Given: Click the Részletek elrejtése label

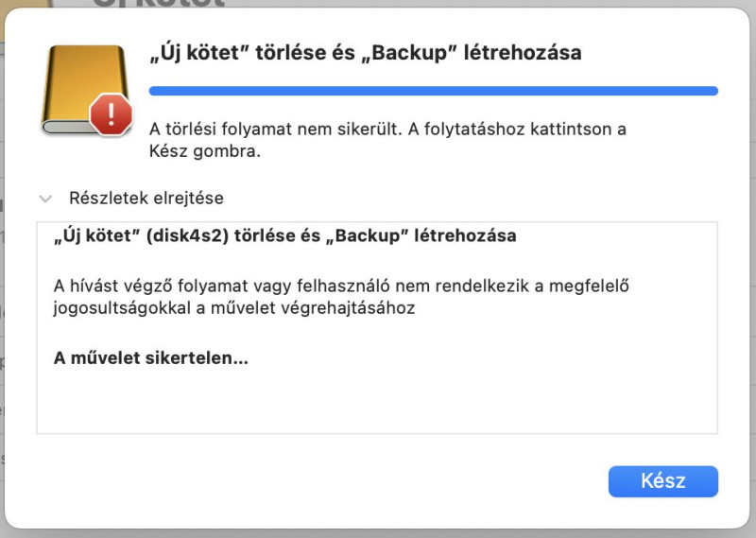Looking at the screenshot, I should tap(146, 198).
